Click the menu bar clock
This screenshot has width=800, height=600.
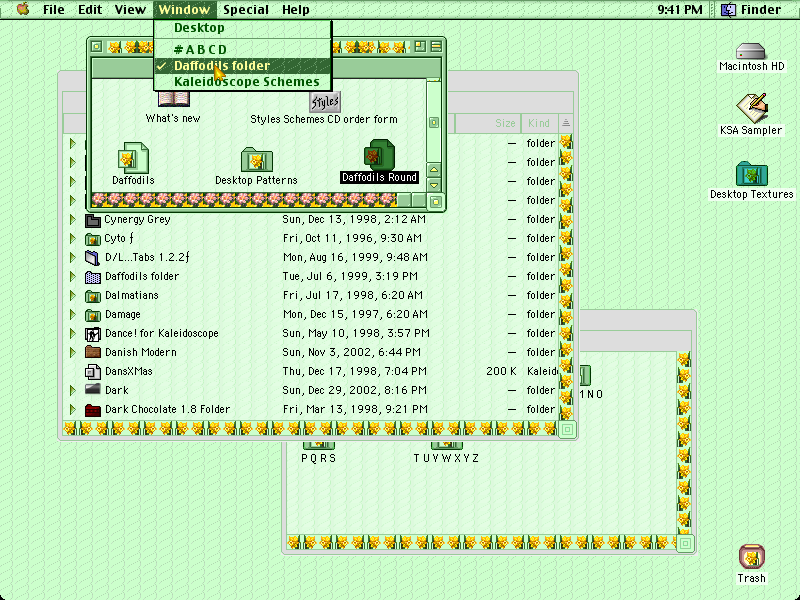point(680,9)
